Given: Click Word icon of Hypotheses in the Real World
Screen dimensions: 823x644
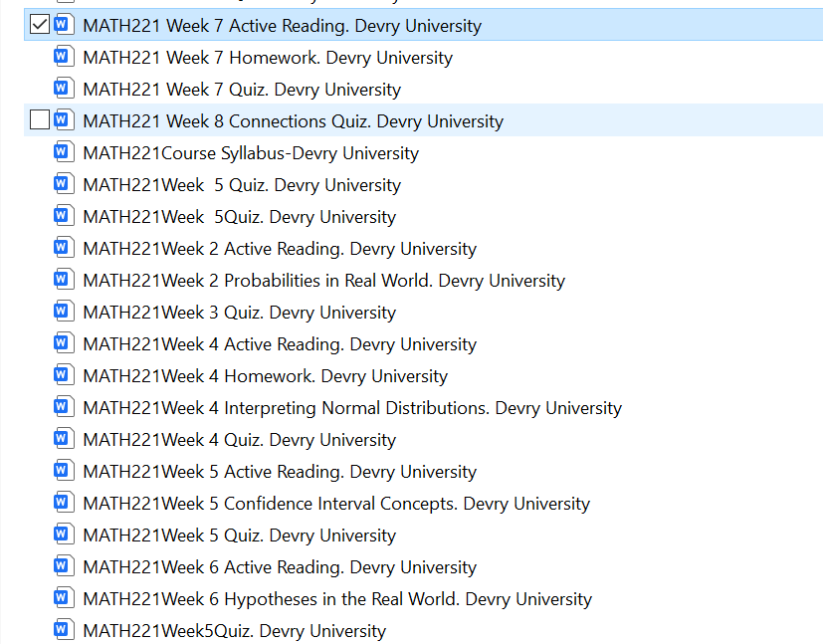Looking at the screenshot, I should 64,598.
